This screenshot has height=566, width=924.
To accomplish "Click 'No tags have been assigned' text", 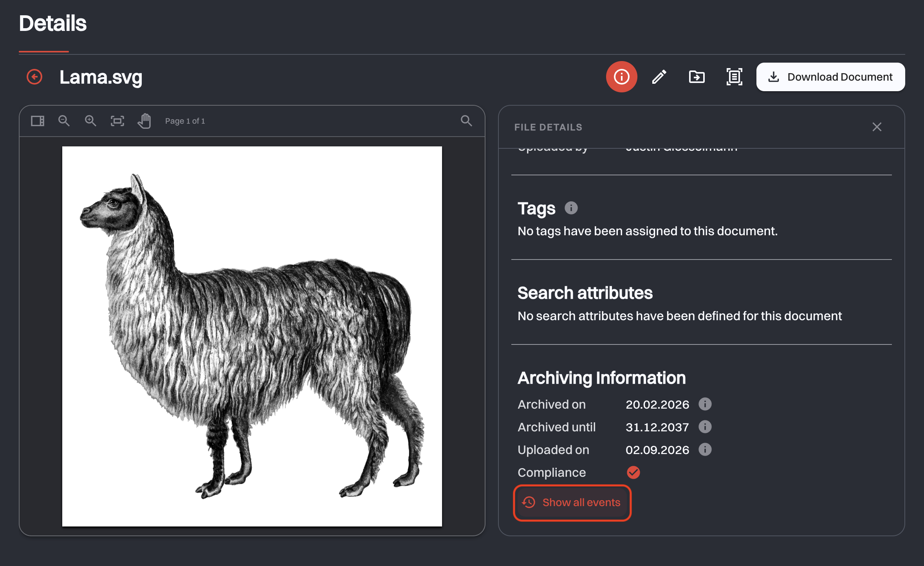I will [648, 231].
